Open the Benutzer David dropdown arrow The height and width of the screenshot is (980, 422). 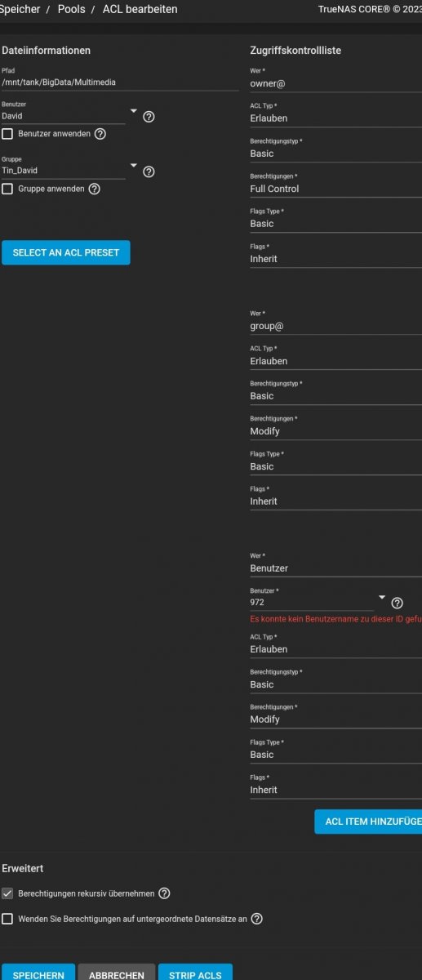tap(133, 111)
